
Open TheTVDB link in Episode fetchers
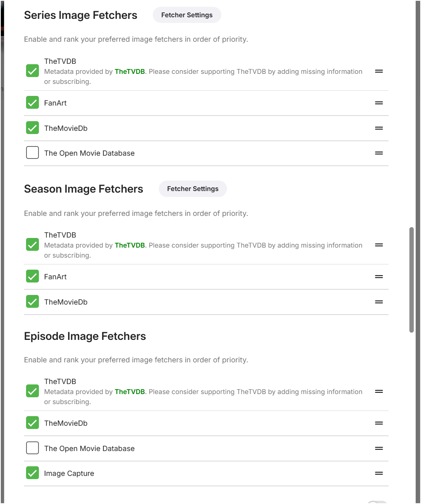coord(130,392)
